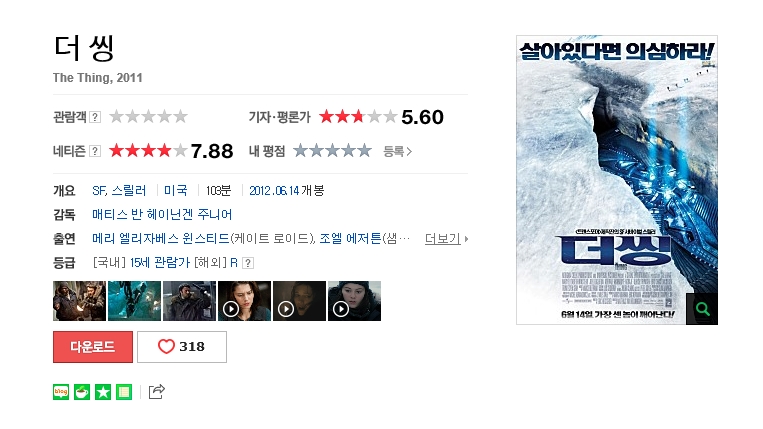The image size is (763, 429).
Task: Toggle the heart like button showing 318
Action: (x=182, y=347)
